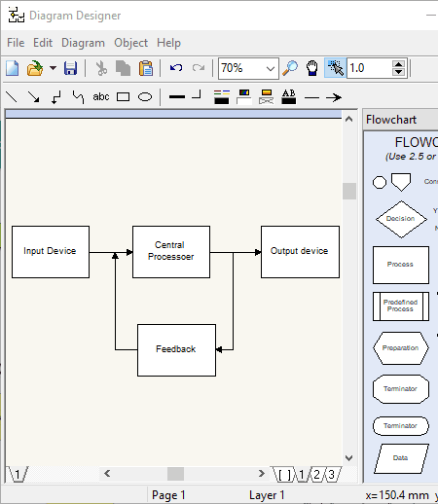Toggle the edit selection cursor tool
The image size is (438, 504).
point(335,68)
